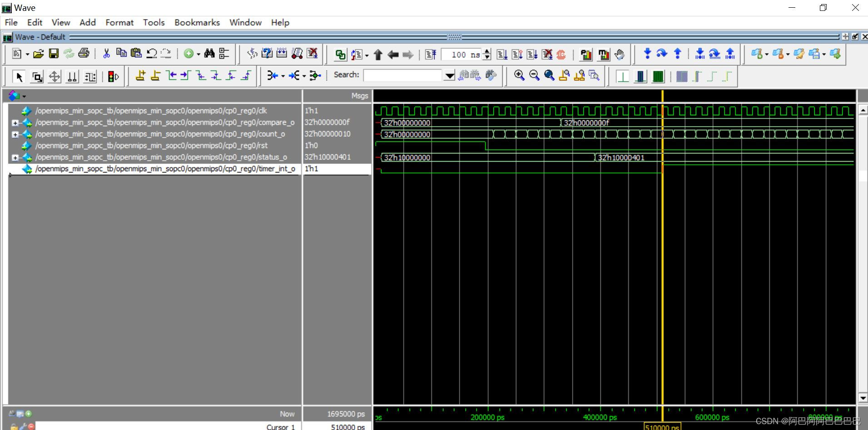This screenshot has width=868, height=430.
Task: Click the Save floppy disk icon
Action: (54, 54)
